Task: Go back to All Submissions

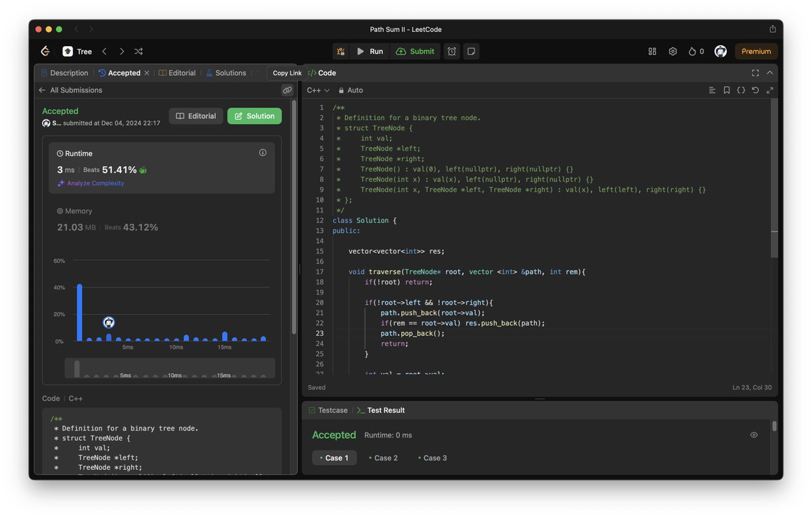Action: 70,90
